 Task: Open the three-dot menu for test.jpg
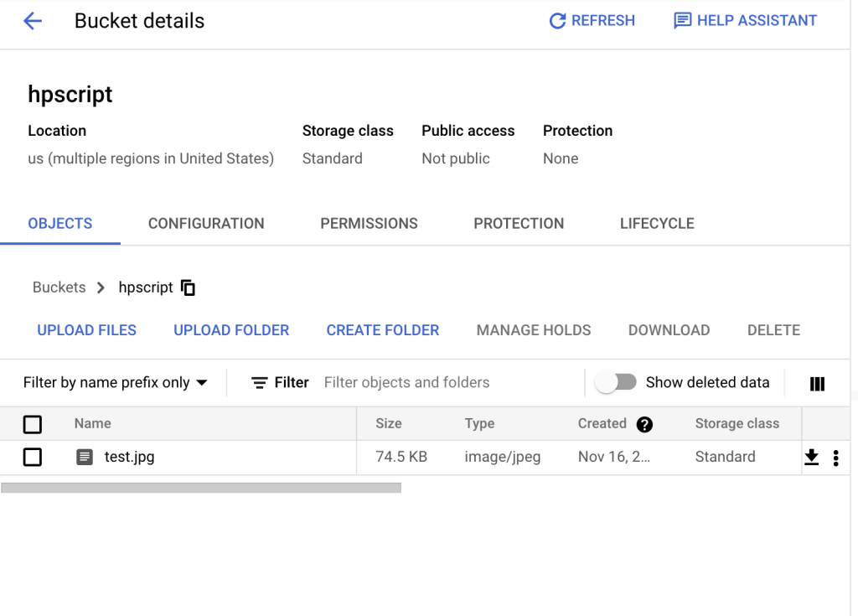coord(835,457)
